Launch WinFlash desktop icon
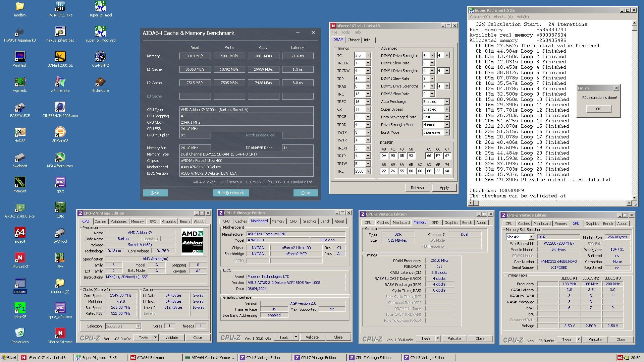This screenshot has width=644, height=362. pyautogui.click(x=20, y=59)
